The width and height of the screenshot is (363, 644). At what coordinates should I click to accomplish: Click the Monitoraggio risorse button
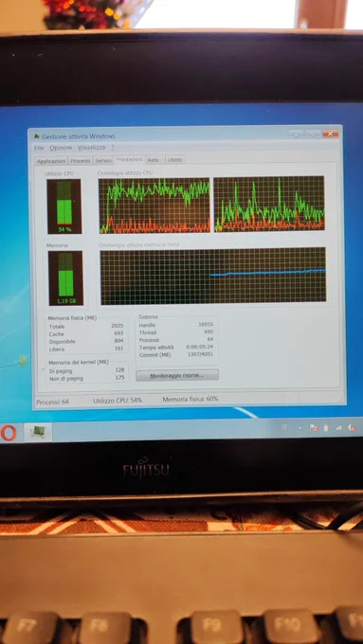click(177, 375)
